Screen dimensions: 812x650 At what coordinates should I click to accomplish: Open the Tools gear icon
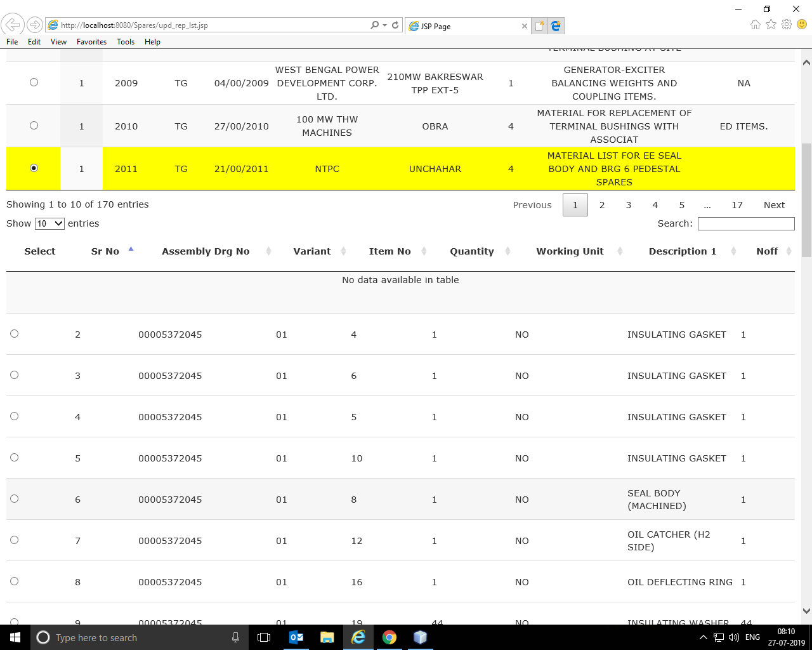tap(785, 24)
